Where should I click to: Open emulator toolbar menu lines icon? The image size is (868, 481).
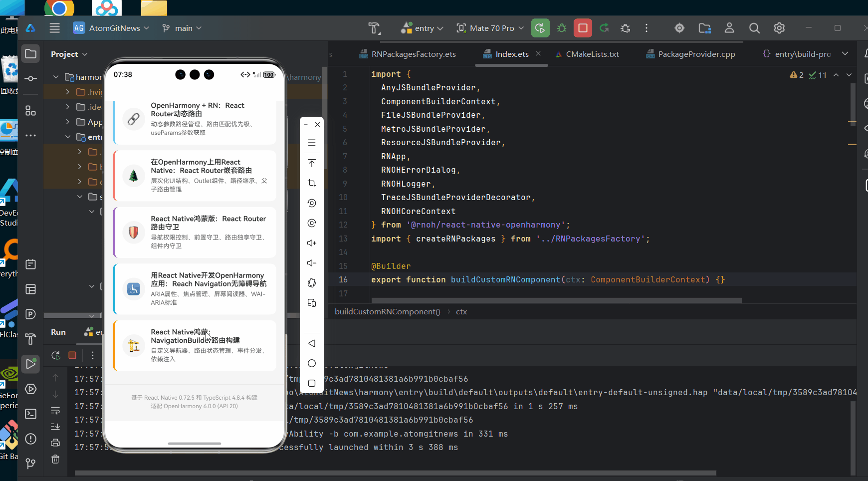point(312,143)
